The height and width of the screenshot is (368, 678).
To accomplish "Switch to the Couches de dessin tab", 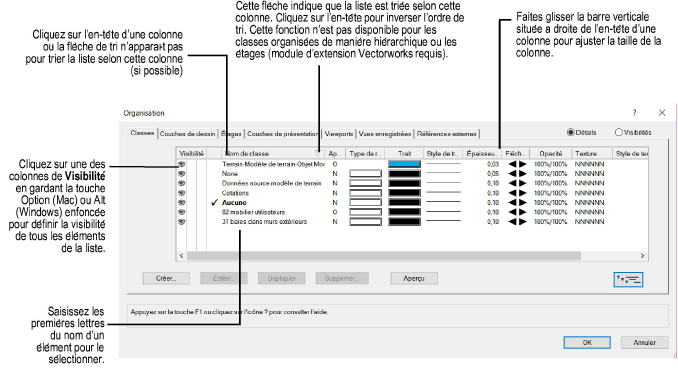I will pyautogui.click(x=187, y=134).
